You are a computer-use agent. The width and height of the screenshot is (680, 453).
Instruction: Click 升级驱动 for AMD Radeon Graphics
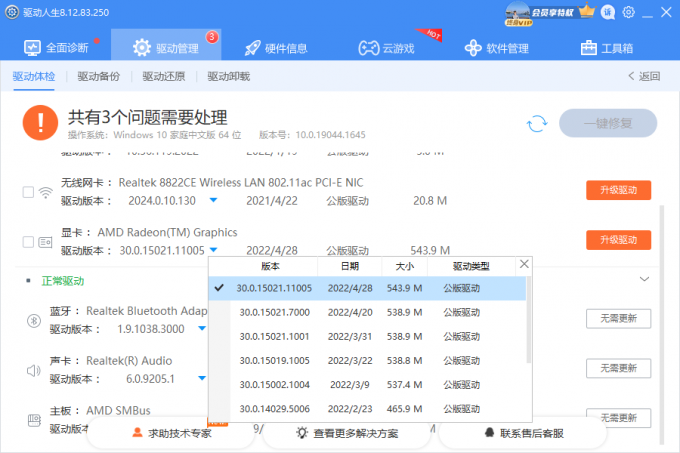[x=618, y=240]
